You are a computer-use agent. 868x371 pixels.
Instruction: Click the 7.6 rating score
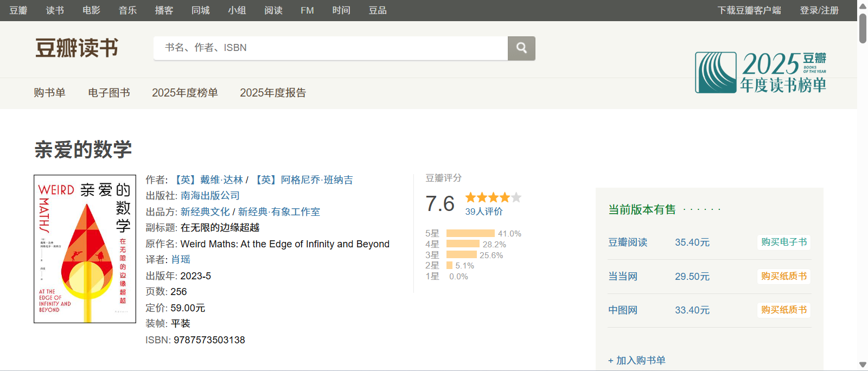[440, 204]
